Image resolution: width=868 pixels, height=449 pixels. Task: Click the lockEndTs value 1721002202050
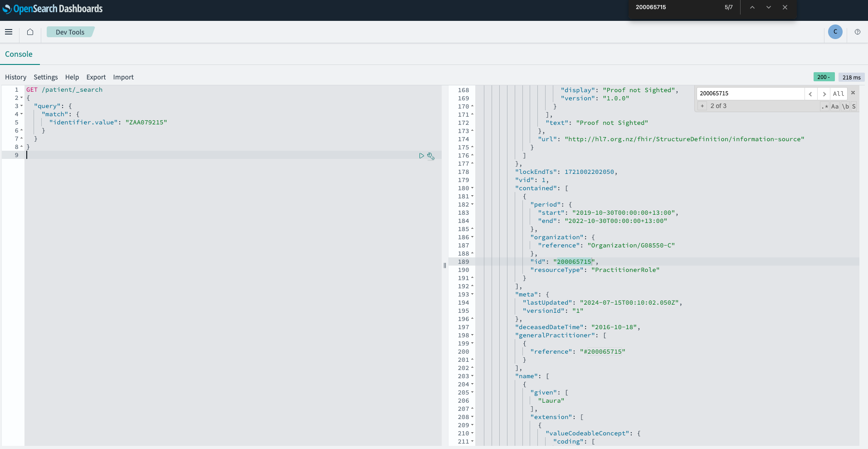(x=589, y=172)
